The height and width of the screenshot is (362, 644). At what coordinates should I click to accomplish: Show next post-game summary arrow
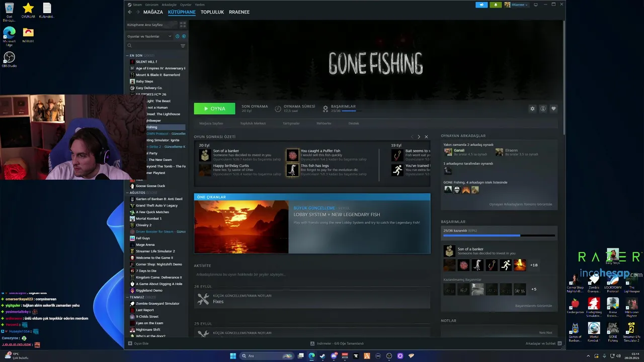pyautogui.click(x=419, y=137)
